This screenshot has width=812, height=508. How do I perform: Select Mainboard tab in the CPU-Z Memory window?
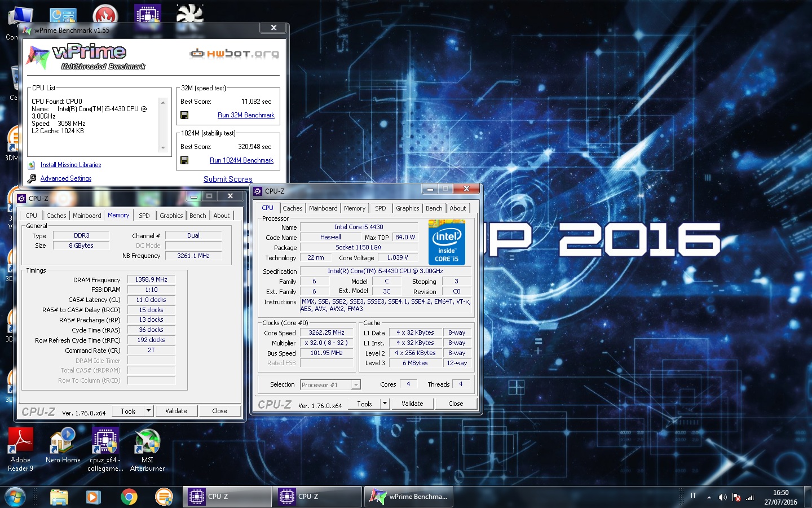87,216
